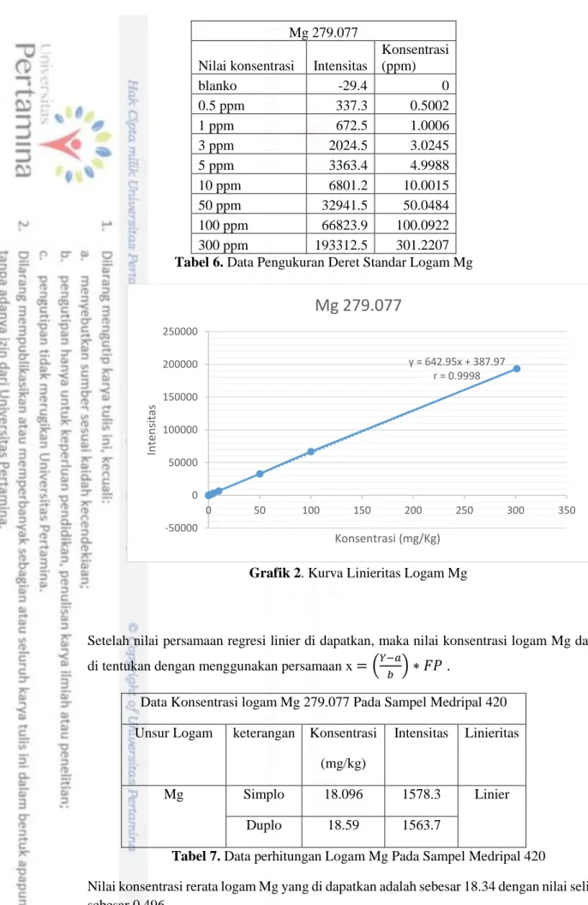Select the 'Intensitas' vertical axis title
The image size is (588, 905).
click(153, 430)
